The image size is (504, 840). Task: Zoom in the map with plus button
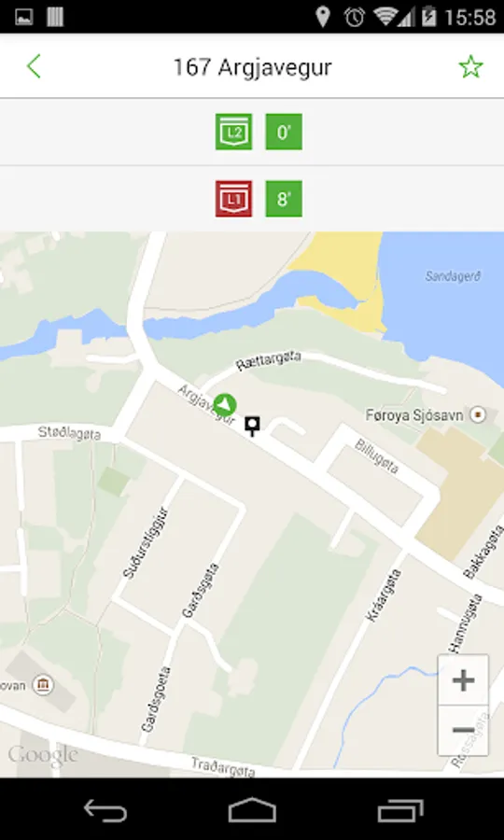[463, 680]
